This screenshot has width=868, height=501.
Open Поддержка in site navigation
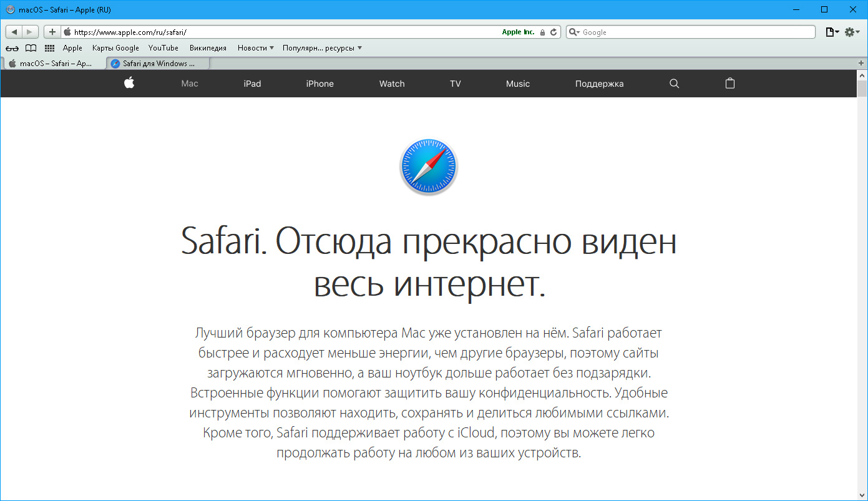(599, 84)
